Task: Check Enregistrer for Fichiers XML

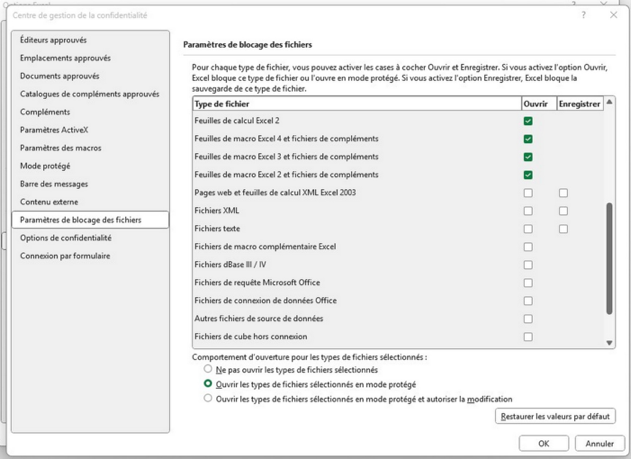Action: 563,211
